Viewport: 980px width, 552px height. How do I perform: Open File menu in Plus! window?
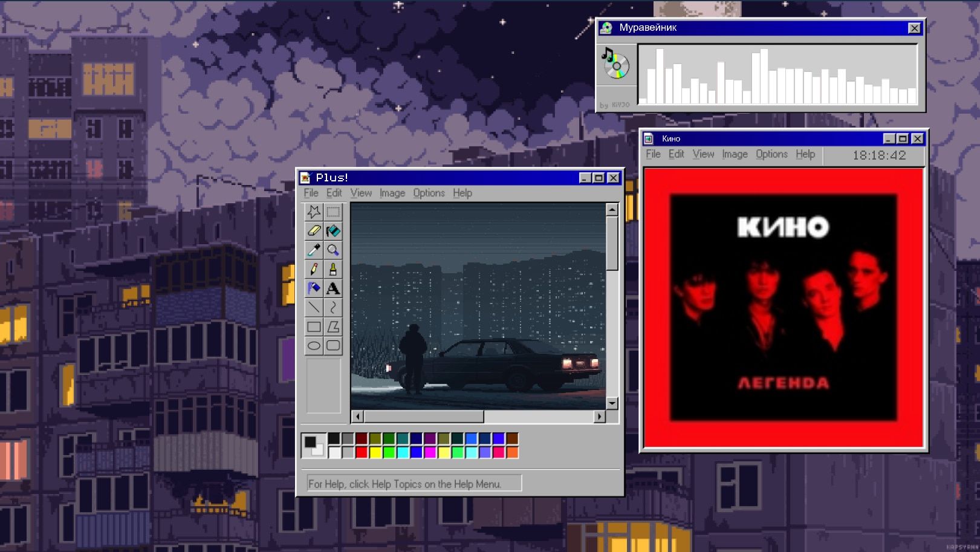tap(311, 193)
